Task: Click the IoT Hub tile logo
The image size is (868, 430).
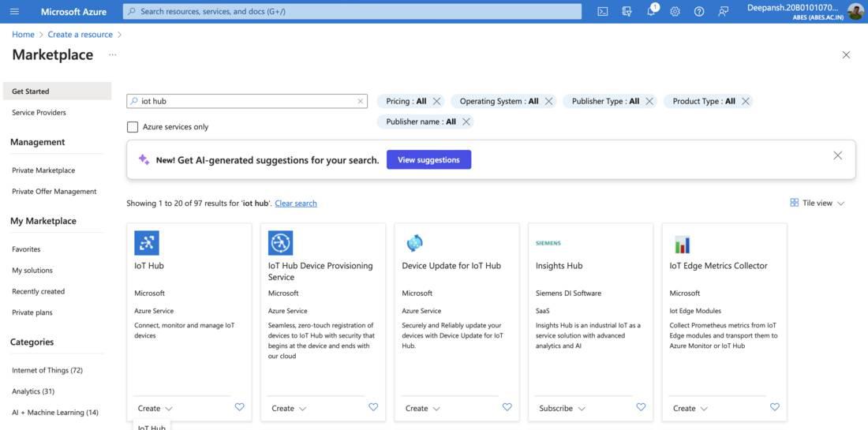Action: 147,243
